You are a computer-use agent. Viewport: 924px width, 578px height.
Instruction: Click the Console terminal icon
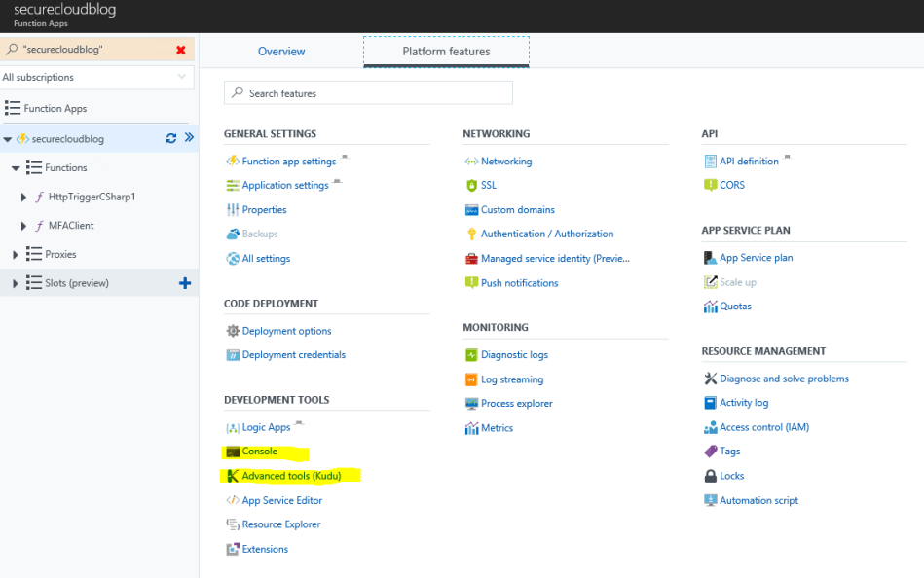tap(233, 452)
